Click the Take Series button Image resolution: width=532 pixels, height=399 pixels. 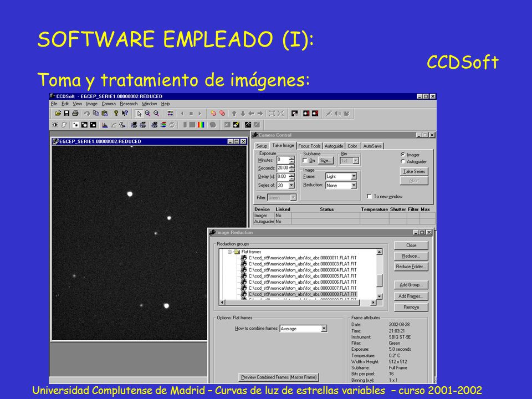tap(414, 171)
